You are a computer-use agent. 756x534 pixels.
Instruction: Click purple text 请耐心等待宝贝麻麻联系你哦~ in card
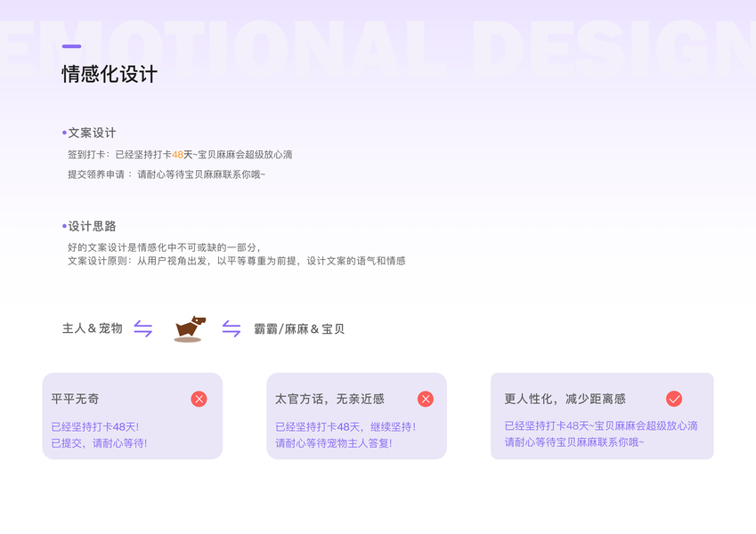tap(574, 442)
